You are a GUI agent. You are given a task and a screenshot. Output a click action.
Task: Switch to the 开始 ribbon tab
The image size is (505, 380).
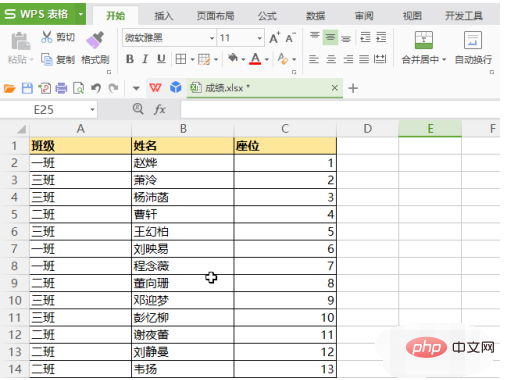(115, 16)
